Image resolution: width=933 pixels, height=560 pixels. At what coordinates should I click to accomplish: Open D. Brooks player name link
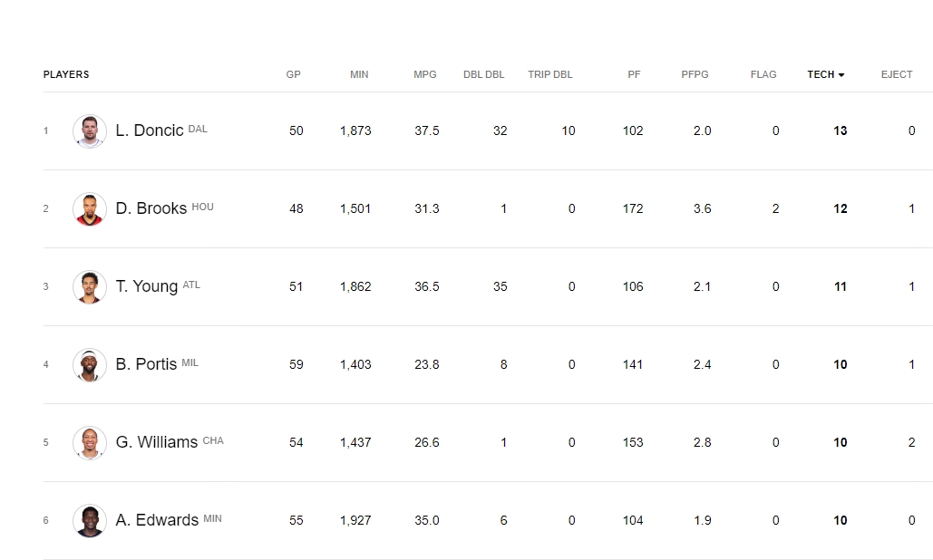point(151,208)
